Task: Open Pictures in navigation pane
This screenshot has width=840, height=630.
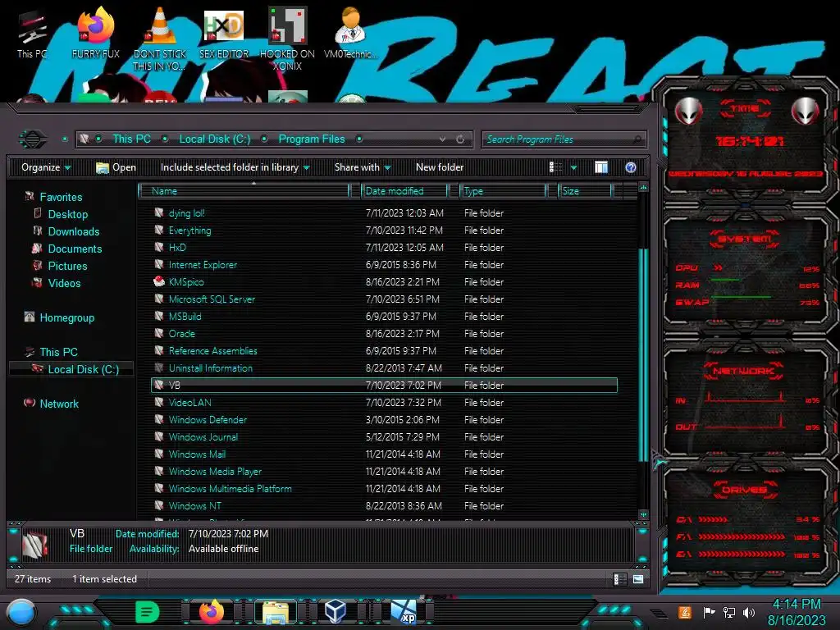Action: (x=67, y=266)
